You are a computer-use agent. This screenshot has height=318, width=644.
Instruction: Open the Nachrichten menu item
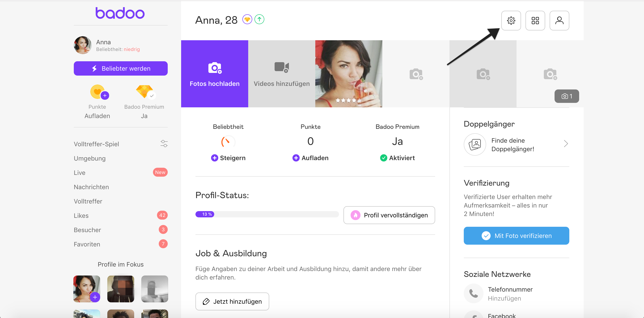pyautogui.click(x=91, y=187)
